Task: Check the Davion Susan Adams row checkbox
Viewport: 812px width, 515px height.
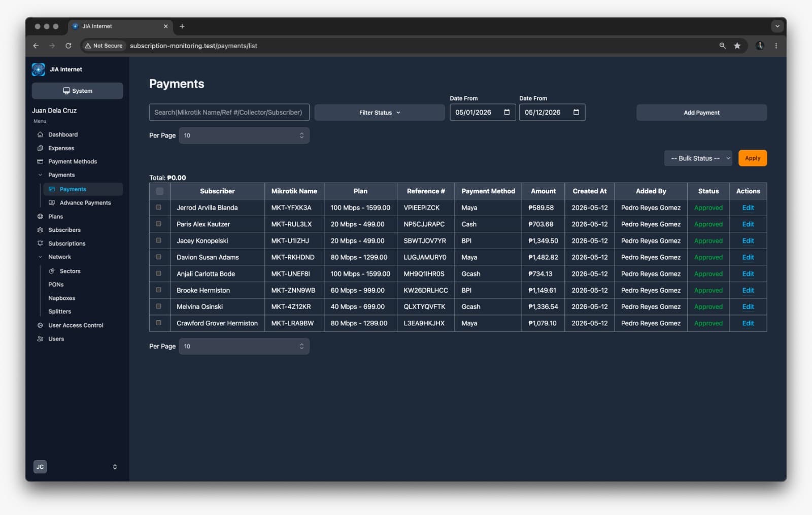Action: point(158,257)
